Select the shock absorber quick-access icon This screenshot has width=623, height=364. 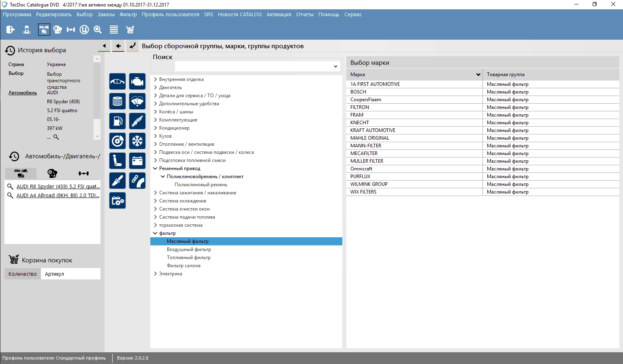[137, 121]
